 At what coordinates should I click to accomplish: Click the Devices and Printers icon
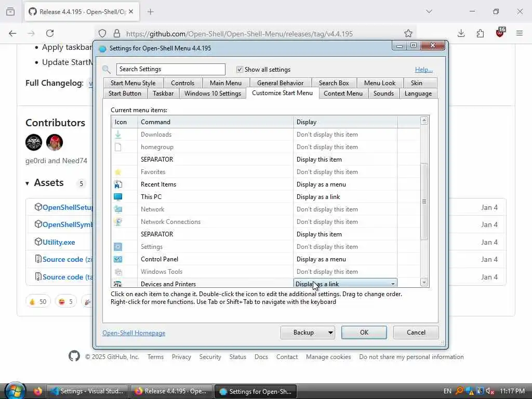click(118, 284)
